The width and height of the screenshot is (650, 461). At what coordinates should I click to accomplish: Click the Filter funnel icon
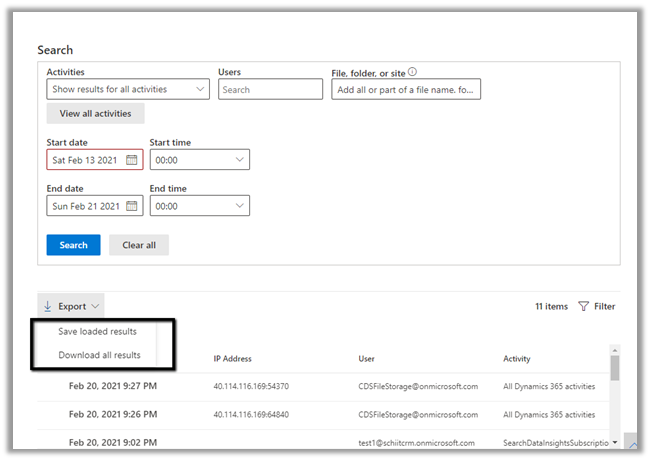coord(583,307)
